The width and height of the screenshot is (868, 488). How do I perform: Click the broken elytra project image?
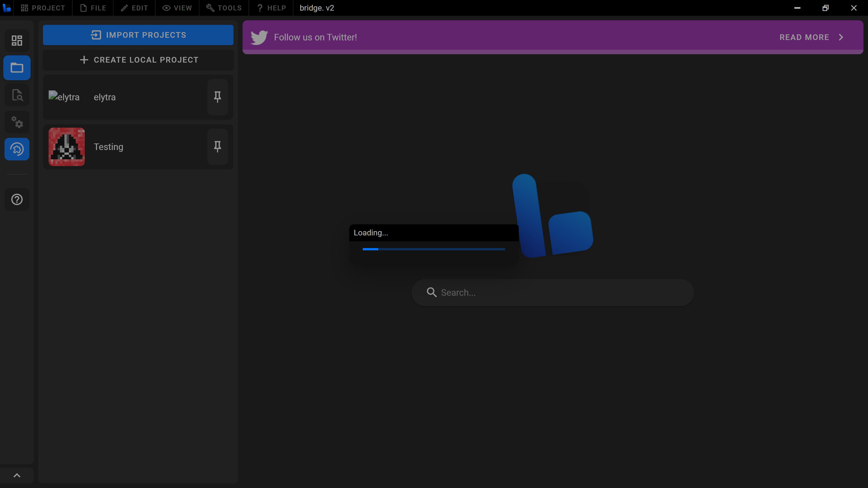coord(64,97)
